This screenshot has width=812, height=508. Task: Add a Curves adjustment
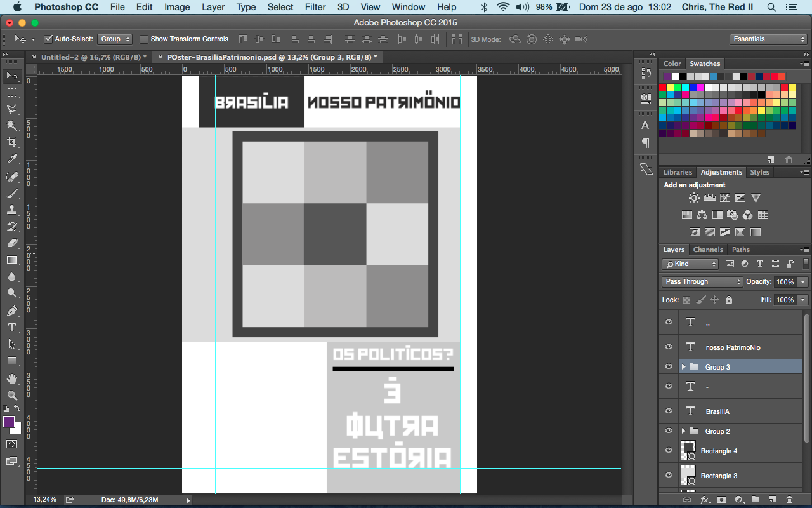(x=724, y=198)
